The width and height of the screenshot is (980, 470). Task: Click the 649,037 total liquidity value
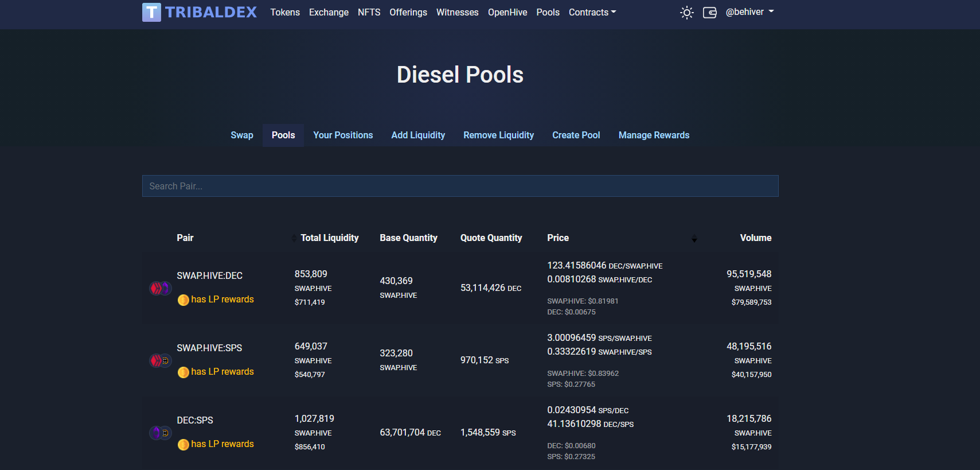click(311, 346)
